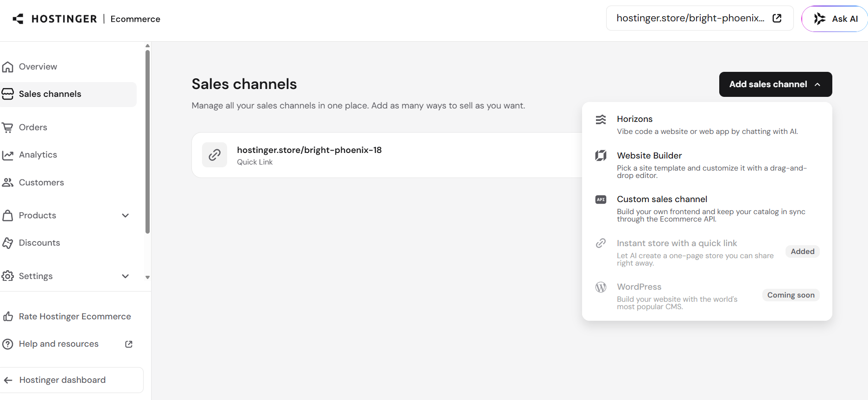This screenshot has width=868, height=400.
Task: Click the sidebar scroll-up arrow
Action: [x=147, y=46]
